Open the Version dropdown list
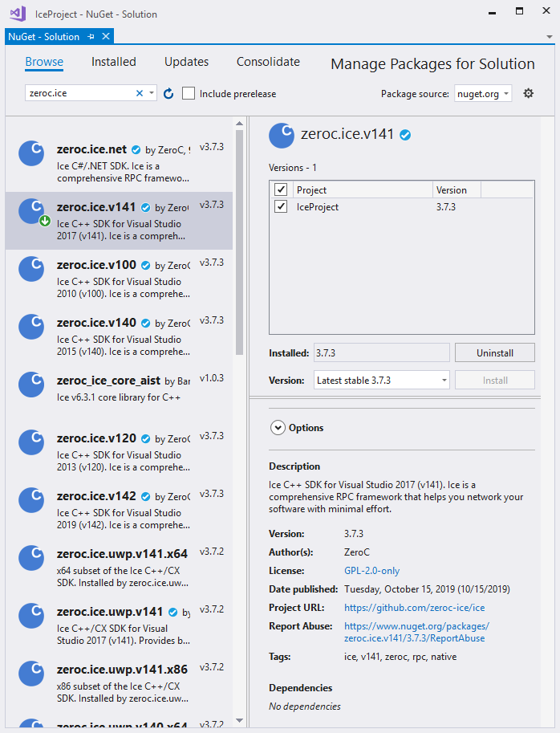The height and width of the screenshot is (733, 560). [x=381, y=380]
